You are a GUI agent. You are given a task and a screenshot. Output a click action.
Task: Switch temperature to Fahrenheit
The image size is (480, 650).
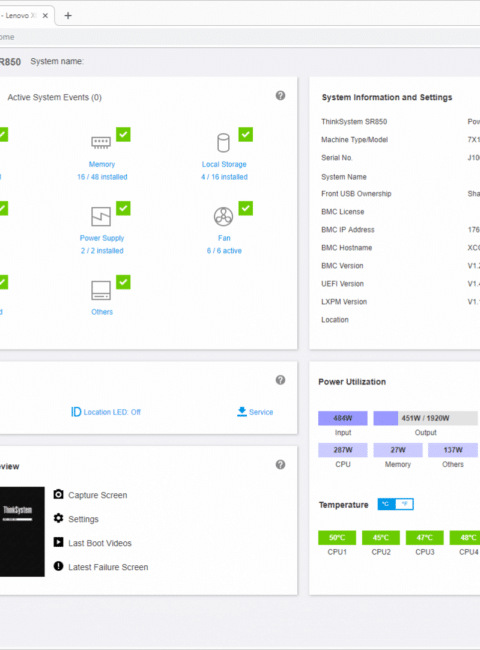coord(405,504)
